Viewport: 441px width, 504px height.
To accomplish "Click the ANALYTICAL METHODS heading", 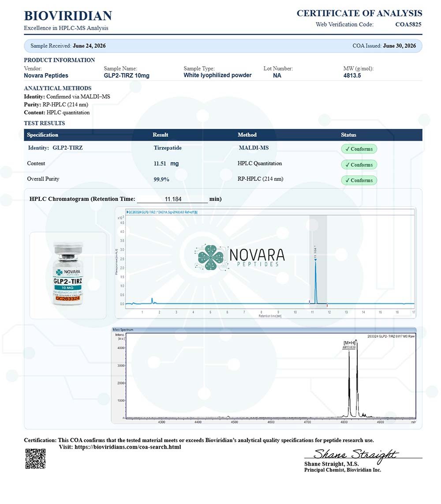I will [57, 88].
